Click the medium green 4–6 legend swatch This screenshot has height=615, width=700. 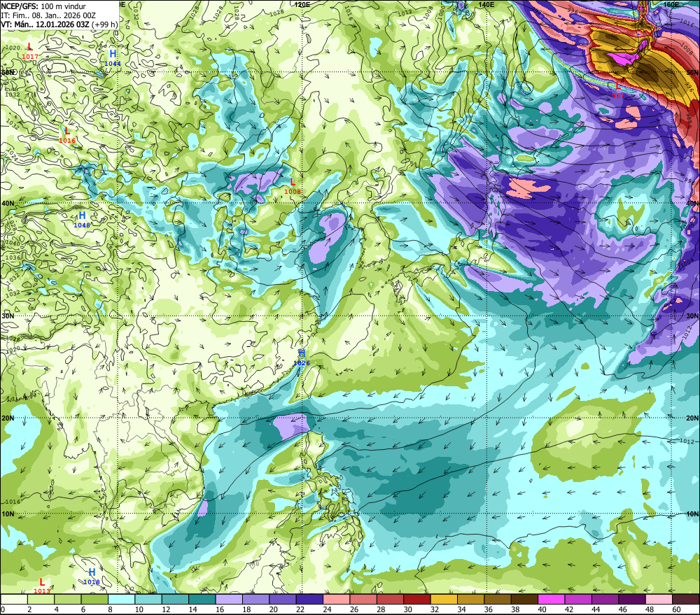click(x=68, y=600)
